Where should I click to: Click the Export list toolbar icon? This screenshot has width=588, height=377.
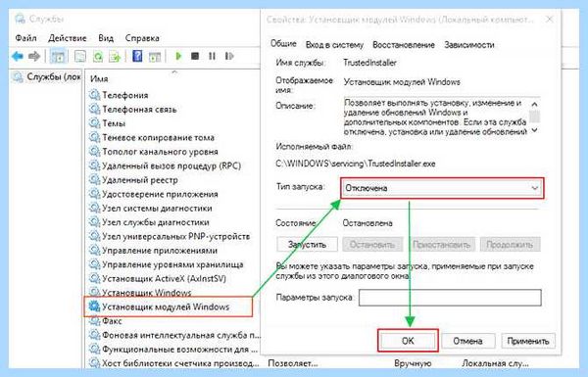tap(115, 57)
